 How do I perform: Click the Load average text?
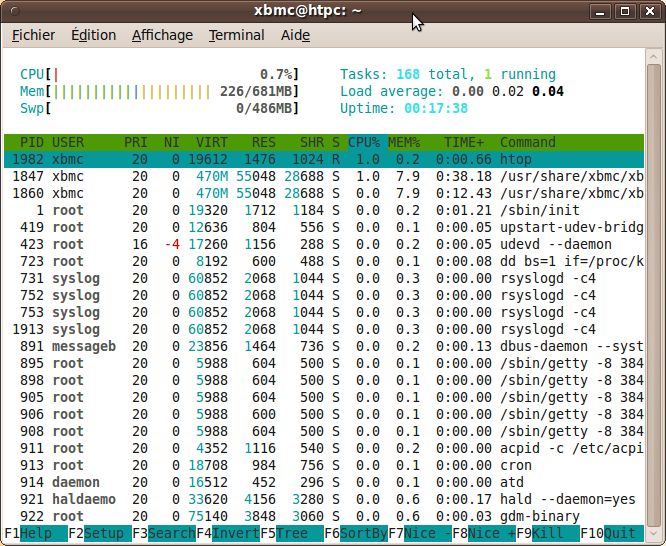click(452, 91)
